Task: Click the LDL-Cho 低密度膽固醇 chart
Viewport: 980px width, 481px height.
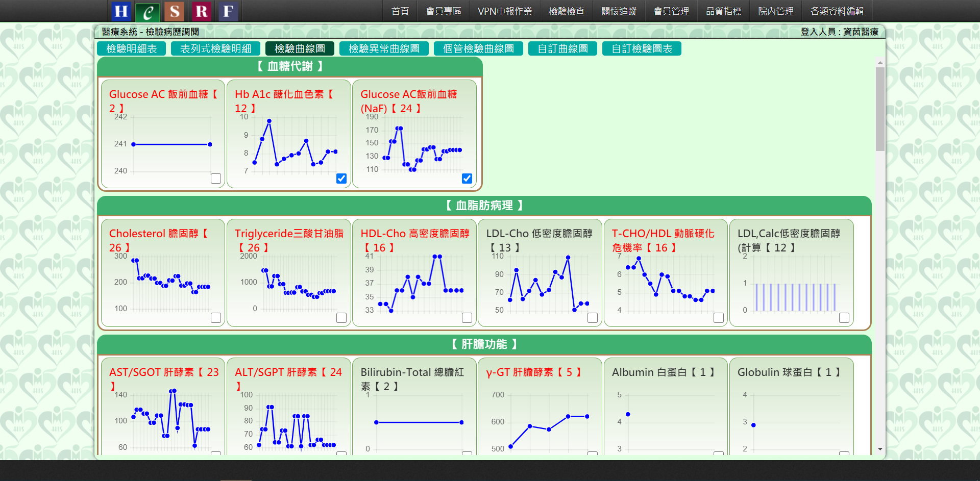Action: click(x=540, y=284)
